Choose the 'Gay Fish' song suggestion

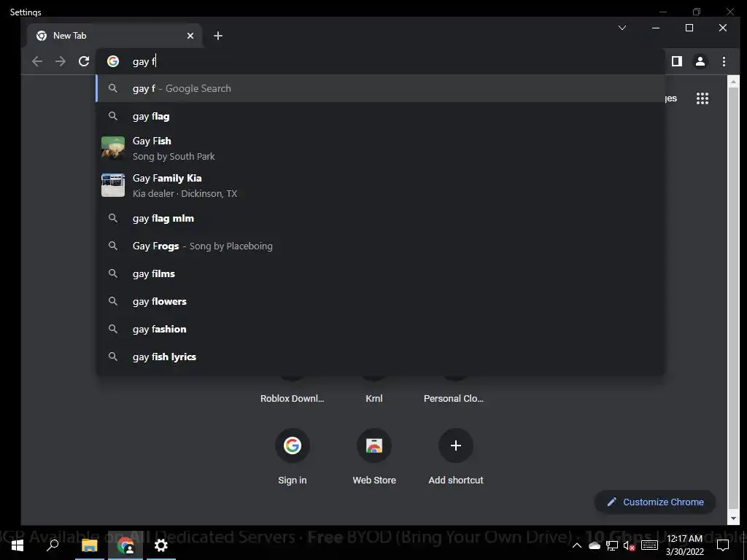(380, 148)
